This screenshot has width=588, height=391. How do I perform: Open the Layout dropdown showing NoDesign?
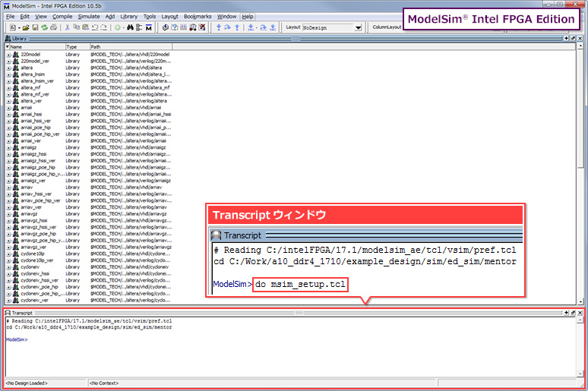point(332,27)
